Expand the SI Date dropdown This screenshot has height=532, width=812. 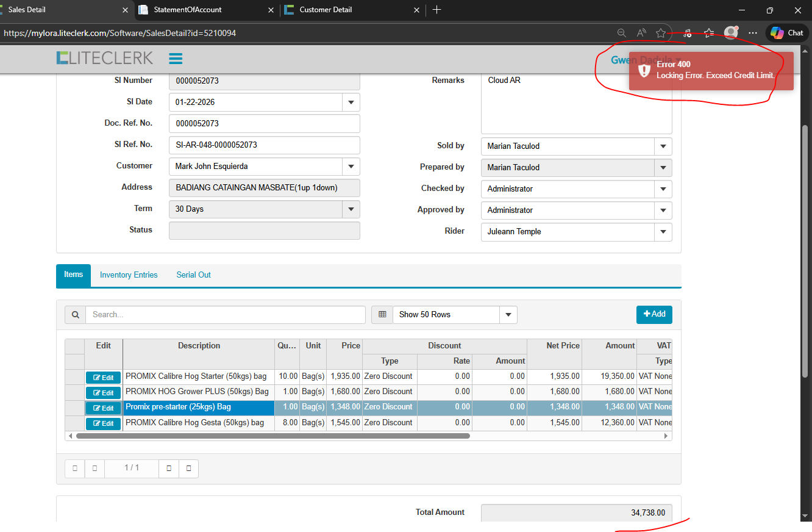point(351,102)
